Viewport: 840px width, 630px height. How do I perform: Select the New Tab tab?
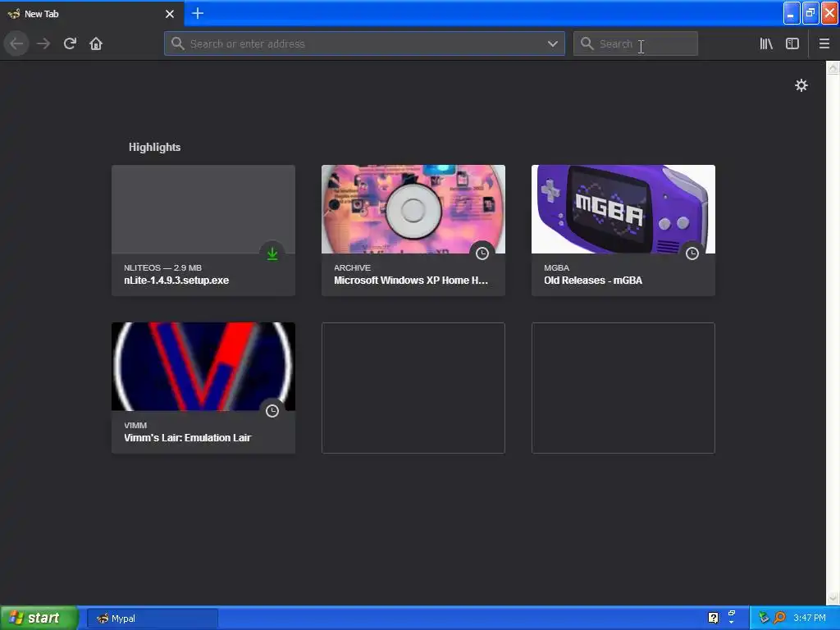coord(91,14)
